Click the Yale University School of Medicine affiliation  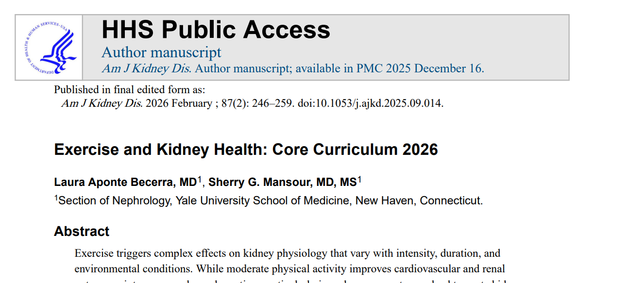[262, 200]
